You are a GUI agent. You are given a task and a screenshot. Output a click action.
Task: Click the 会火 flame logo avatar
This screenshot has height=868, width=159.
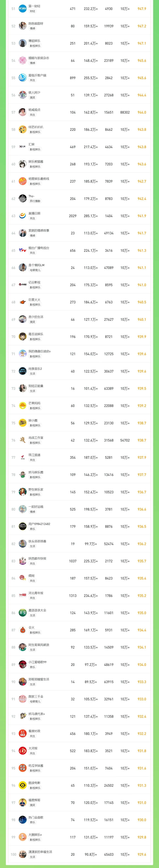23,630
